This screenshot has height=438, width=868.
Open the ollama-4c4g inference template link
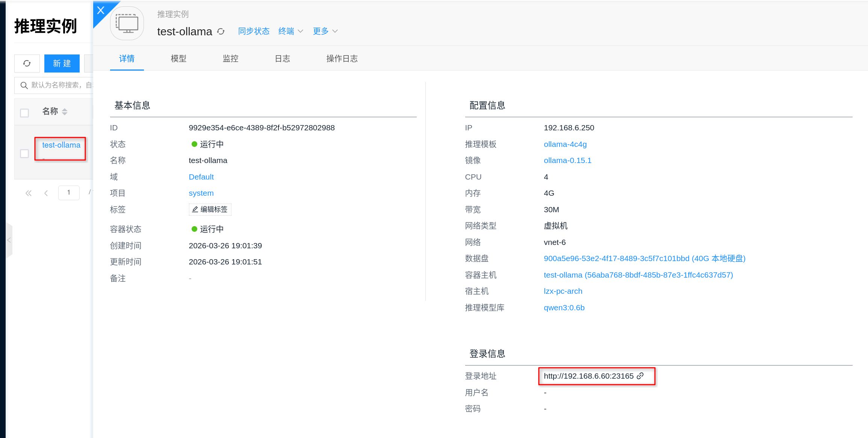(565, 144)
